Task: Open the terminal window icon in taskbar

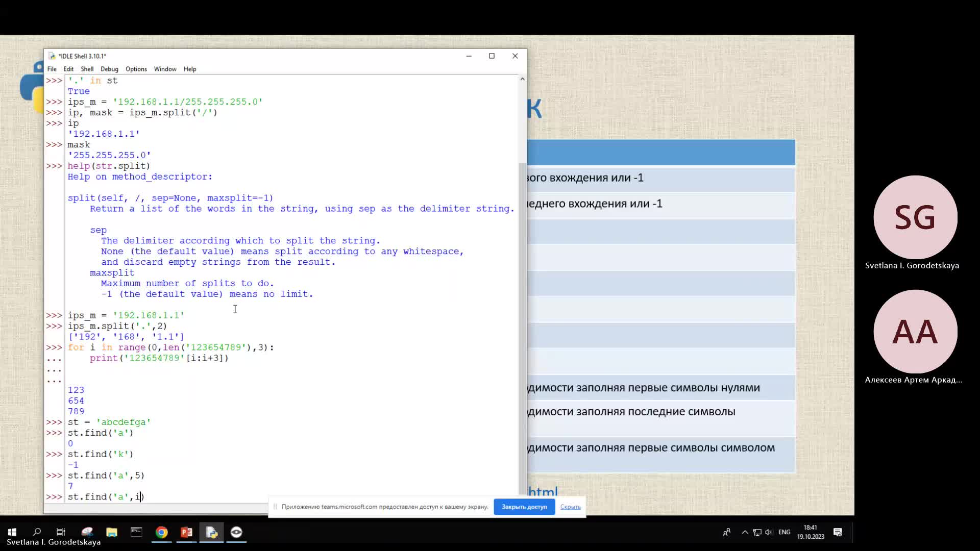Action: (136, 532)
